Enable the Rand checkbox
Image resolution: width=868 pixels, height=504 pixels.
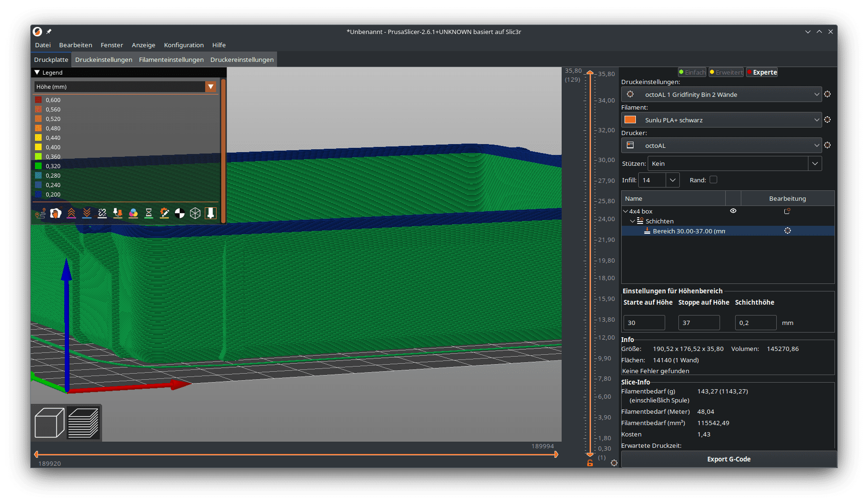[713, 179]
